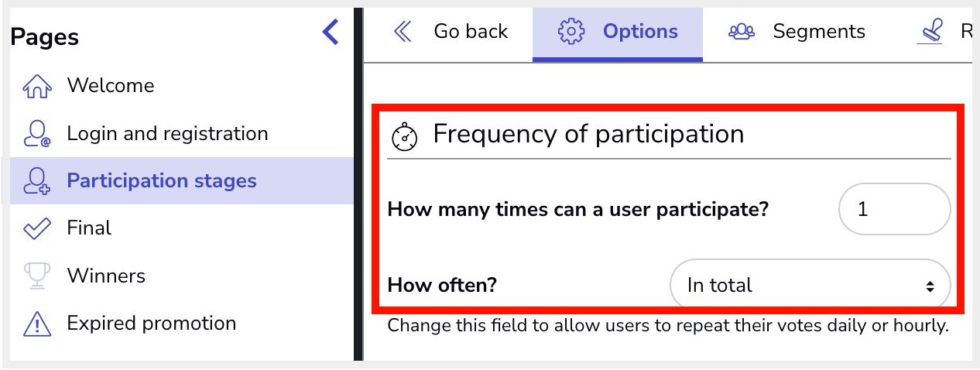Click the Participation stages user-plus icon

pyautogui.click(x=36, y=181)
